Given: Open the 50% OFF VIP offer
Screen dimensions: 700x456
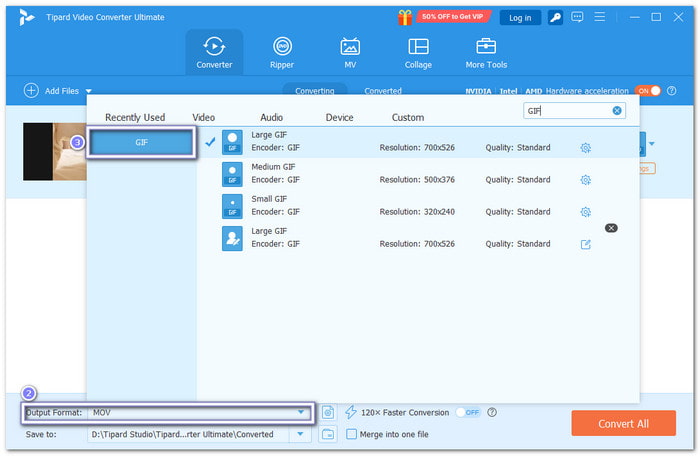Looking at the screenshot, I should (453, 17).
